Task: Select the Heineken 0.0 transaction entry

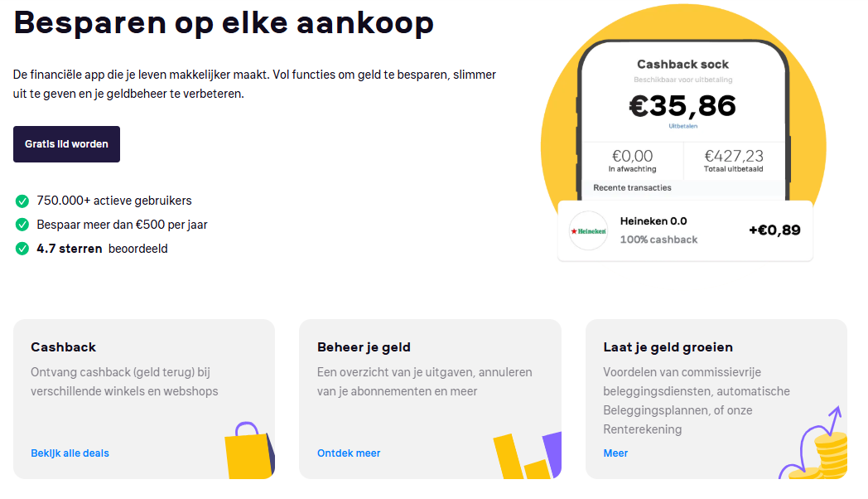Action: 653,220
